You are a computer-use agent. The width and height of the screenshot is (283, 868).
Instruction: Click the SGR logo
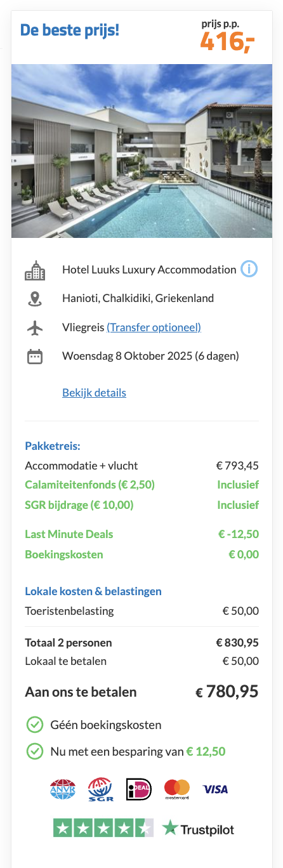(x=101, y=789)
